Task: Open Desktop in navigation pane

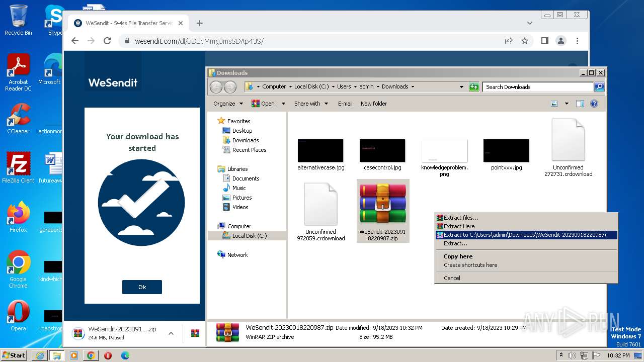Action: pyautogui.click(x=242, y=131)
